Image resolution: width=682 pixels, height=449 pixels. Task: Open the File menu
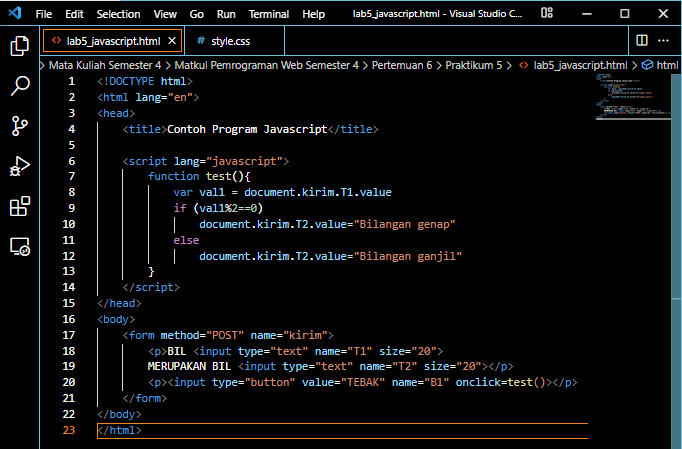[43, 14]
